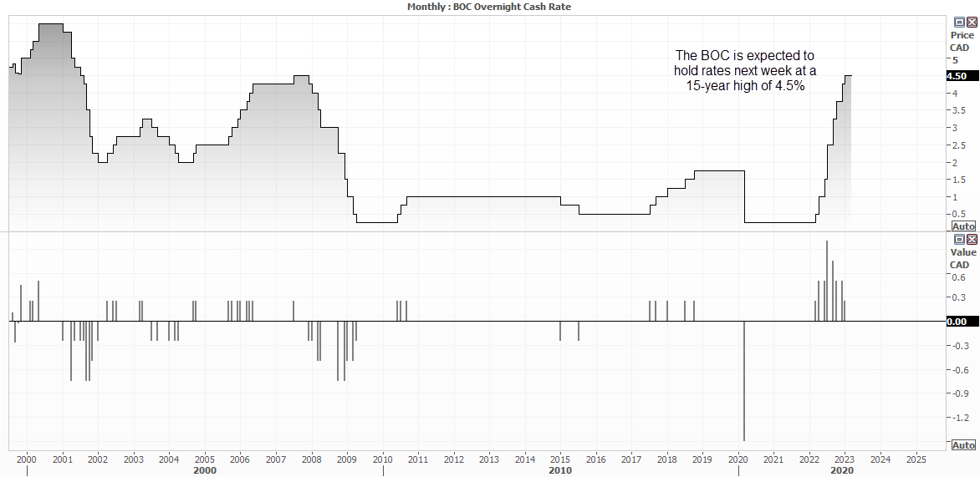The height and width of the screenshot is (477, 980).
Task: Click the chart title 'Monthly : BOC Overnight Cash Rate'
Action: tap(489, 7)
